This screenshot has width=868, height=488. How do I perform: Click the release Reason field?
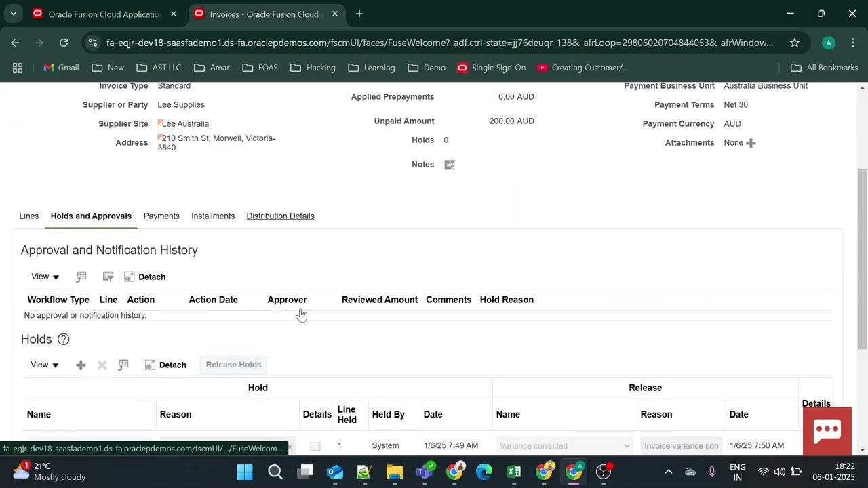(x=681, y=446)
